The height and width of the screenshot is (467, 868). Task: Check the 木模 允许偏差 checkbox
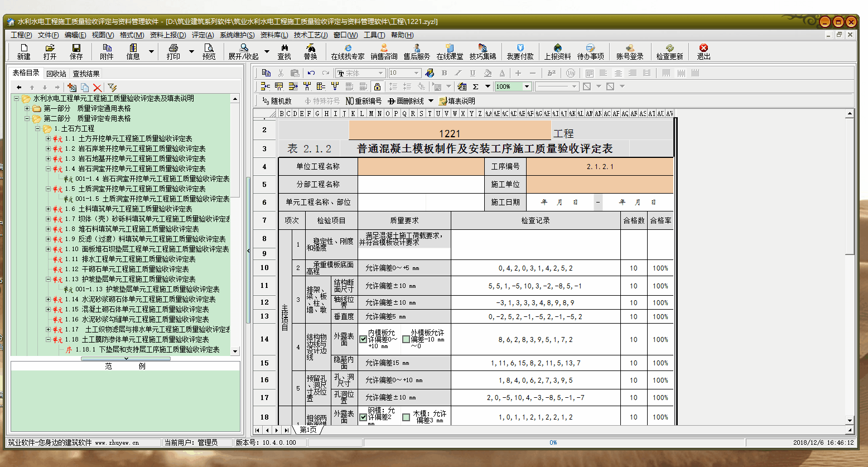(406, 417)
